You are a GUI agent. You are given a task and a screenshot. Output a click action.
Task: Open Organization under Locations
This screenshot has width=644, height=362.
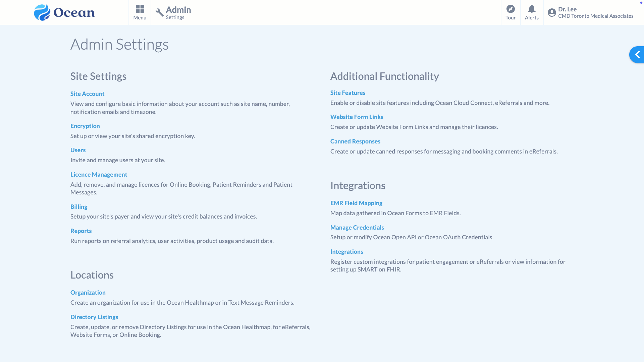click(x=88, y=293)
